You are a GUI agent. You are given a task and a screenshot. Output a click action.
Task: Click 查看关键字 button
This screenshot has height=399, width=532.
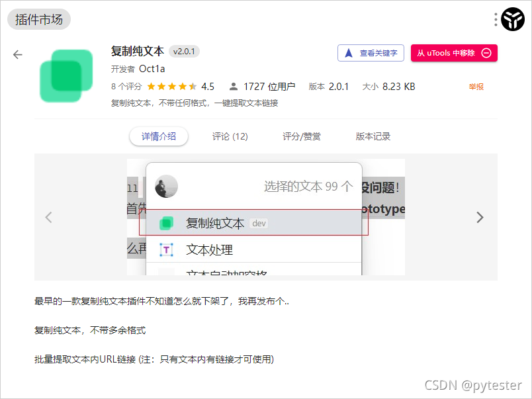(371, 53)
